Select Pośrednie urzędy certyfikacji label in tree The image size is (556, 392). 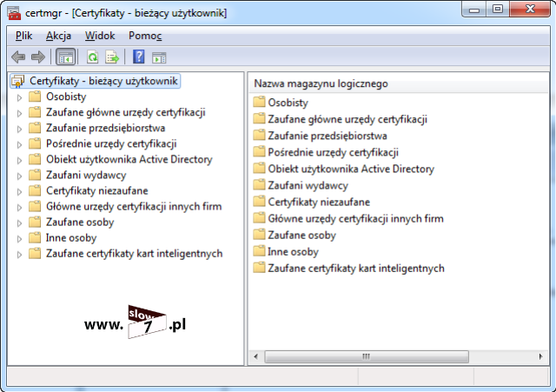click(x=111, y=143)
